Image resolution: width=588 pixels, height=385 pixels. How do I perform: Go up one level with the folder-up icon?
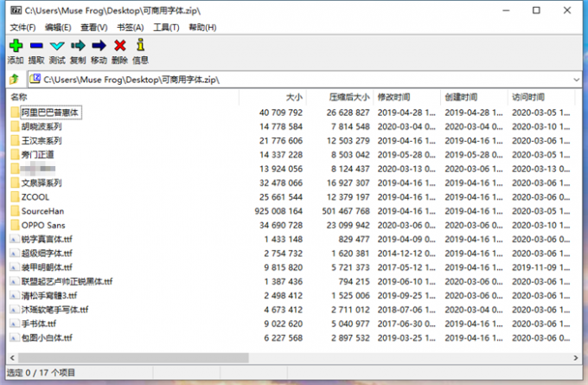click(14, 80)
